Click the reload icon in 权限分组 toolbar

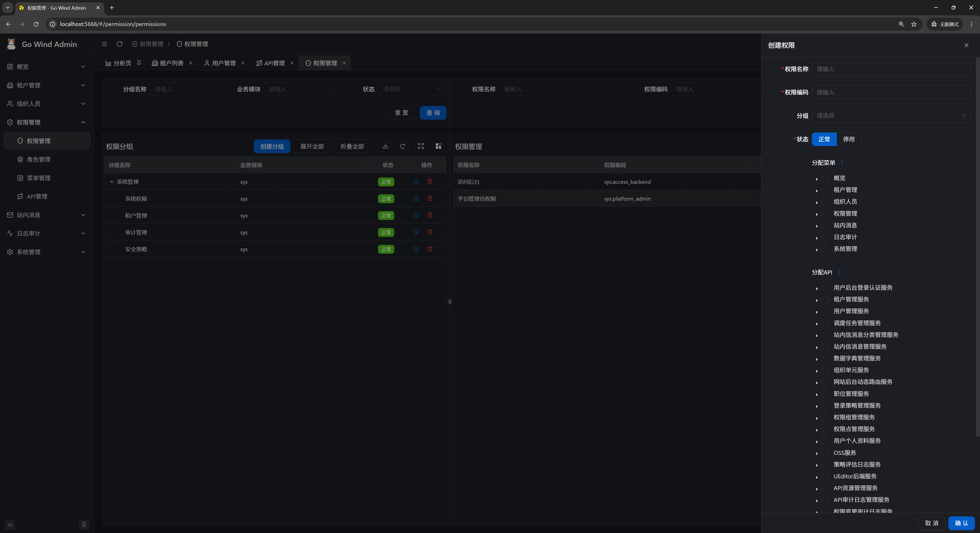(x=403, y=146)
